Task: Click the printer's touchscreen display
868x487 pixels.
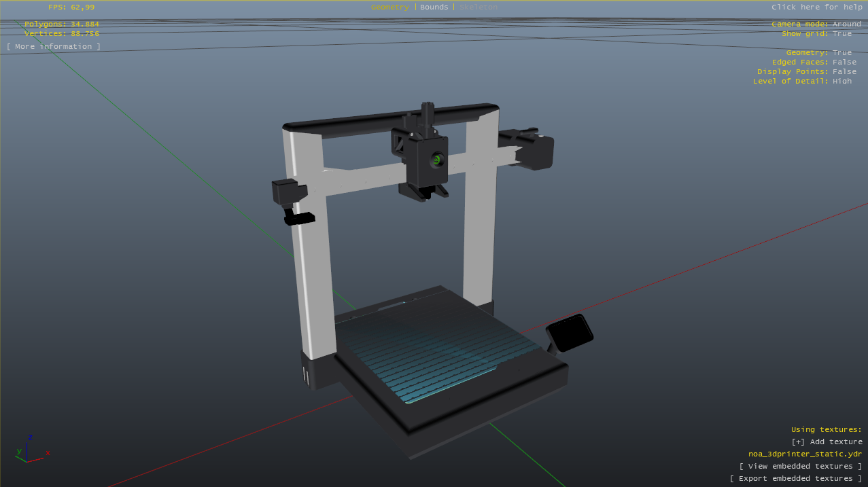Action: (570, 333)
